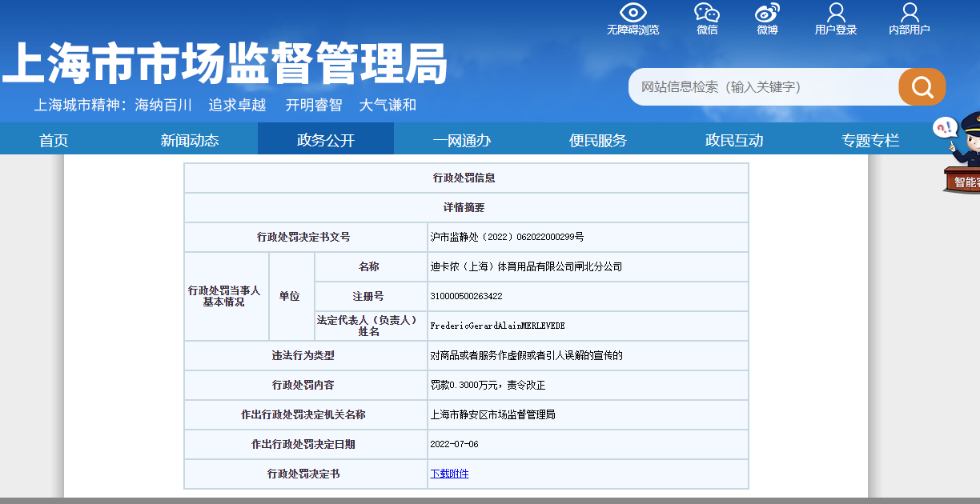This screenshot has height=504, width=980.
Task: Switch to the 首页 home tab
Action: click(x=55, y=138)
